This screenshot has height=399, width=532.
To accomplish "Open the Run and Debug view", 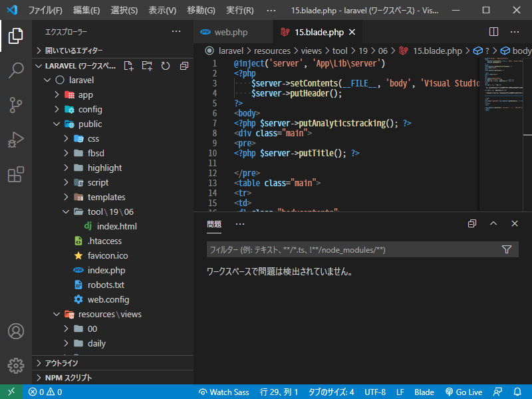I will [16, 140].
